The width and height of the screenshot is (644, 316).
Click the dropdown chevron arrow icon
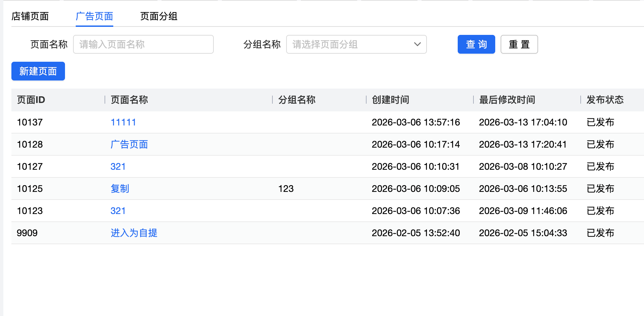(x=417, y=44)
